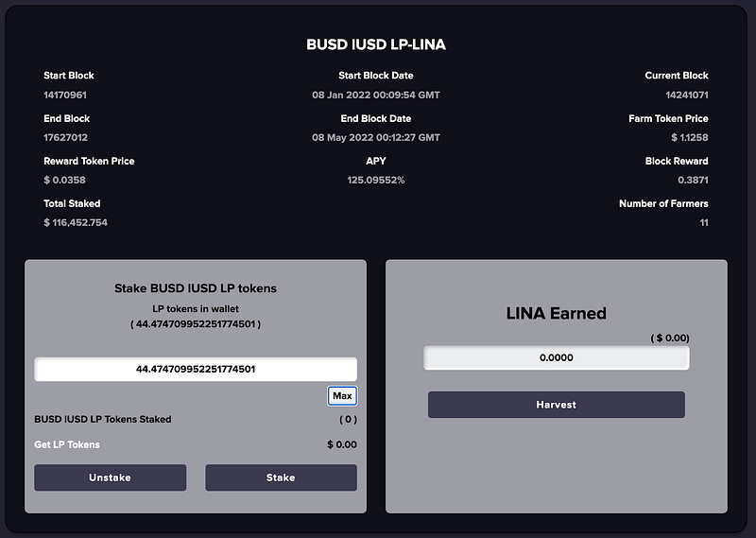Focus the LP token amount input field
Image resolution: width=756 pixels, height=538 pixels.
click(196, 369)
